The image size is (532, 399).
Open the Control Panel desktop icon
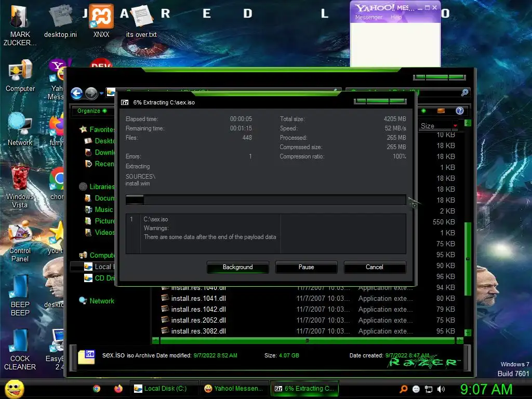pyautogui.click(x=20, y=241)
